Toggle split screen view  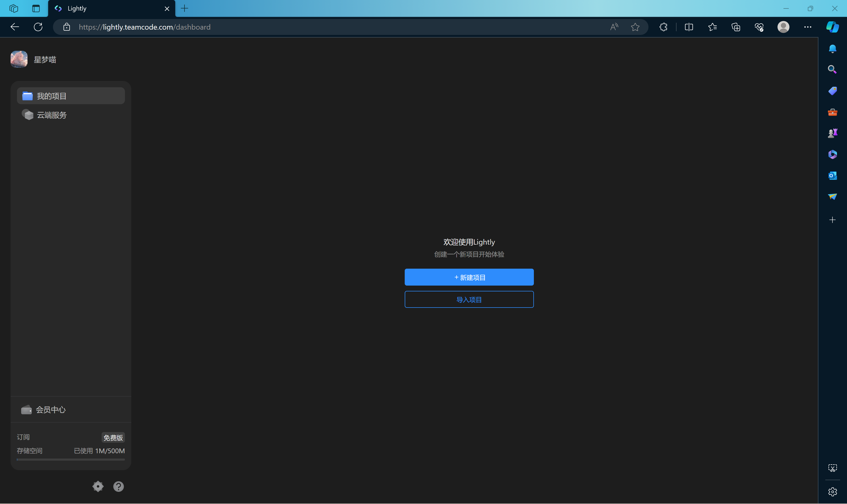click(x=689, y=27)
